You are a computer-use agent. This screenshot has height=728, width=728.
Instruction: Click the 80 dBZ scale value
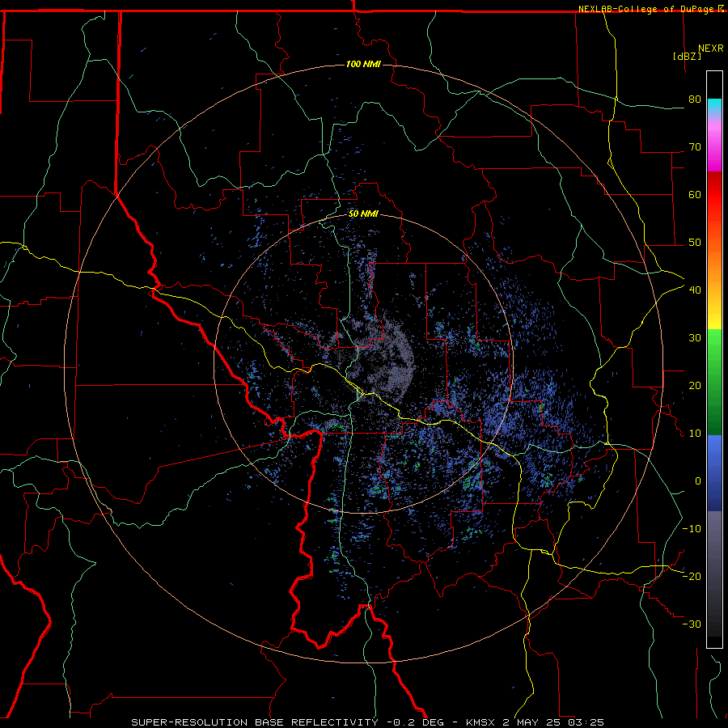[695, 99]
